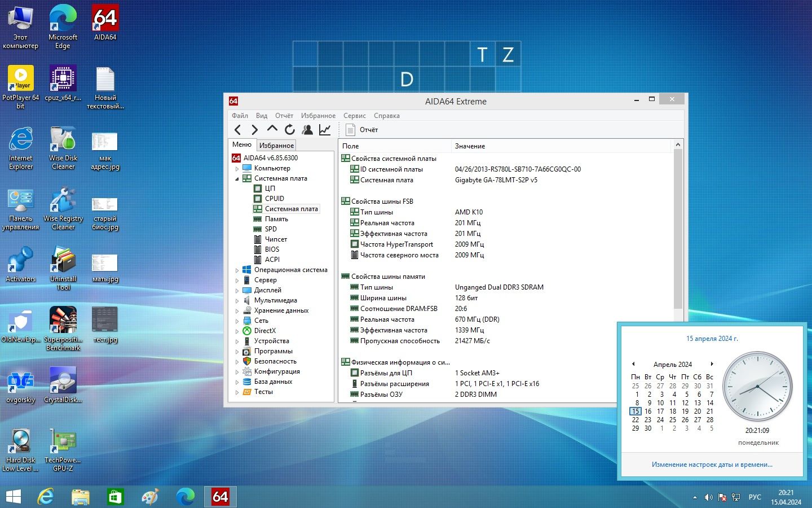Open Изменение настроек даты и времени link
The width and height of the screenshot is (812, 508).
pos(712,465)
